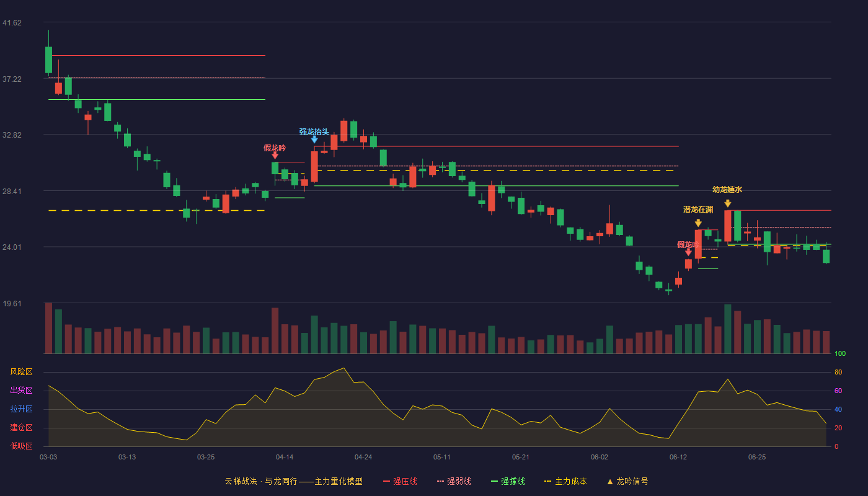Image resolution: width=868 pixels, height=496 pixels.
Task: Click the 06-25 date axis marker
Action: click(757, 457)
